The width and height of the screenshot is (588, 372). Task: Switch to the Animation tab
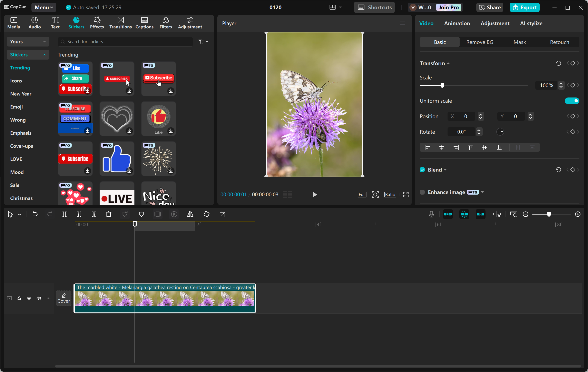tap(457, 23)
